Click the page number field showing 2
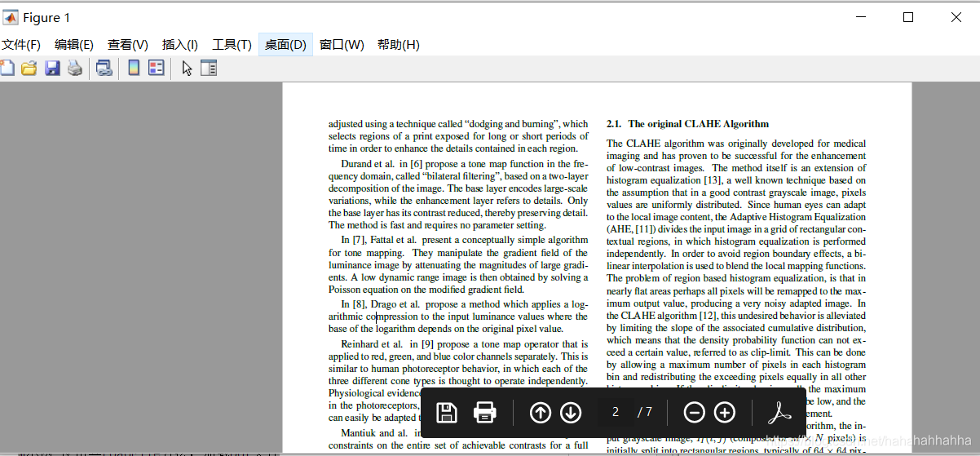Viewport: 980px width, 456px height. coord(616,412)
